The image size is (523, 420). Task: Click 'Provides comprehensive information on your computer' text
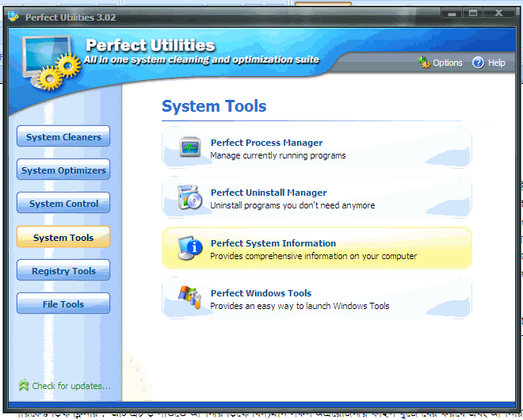coord(314,256)
